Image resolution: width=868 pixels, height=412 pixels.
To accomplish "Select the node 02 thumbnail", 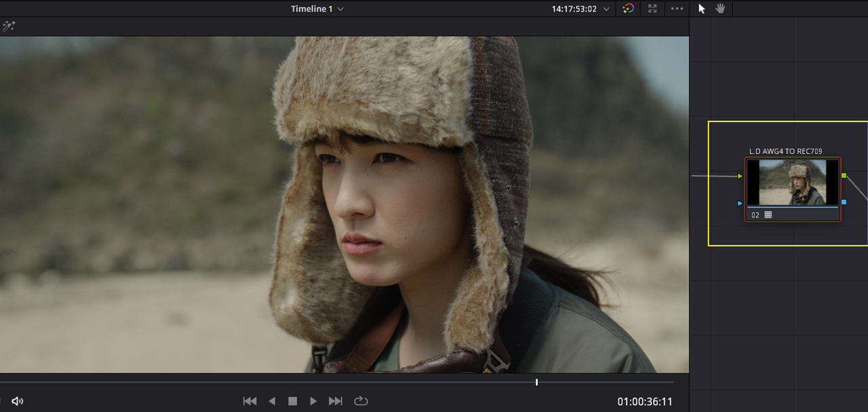I will 793,183.
